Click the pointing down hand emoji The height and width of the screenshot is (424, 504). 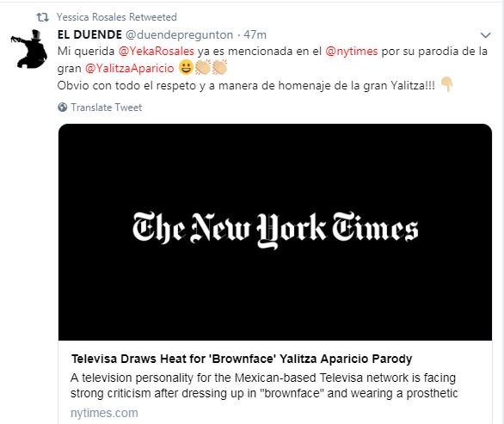pyautogui.click(x=446, y=84)
